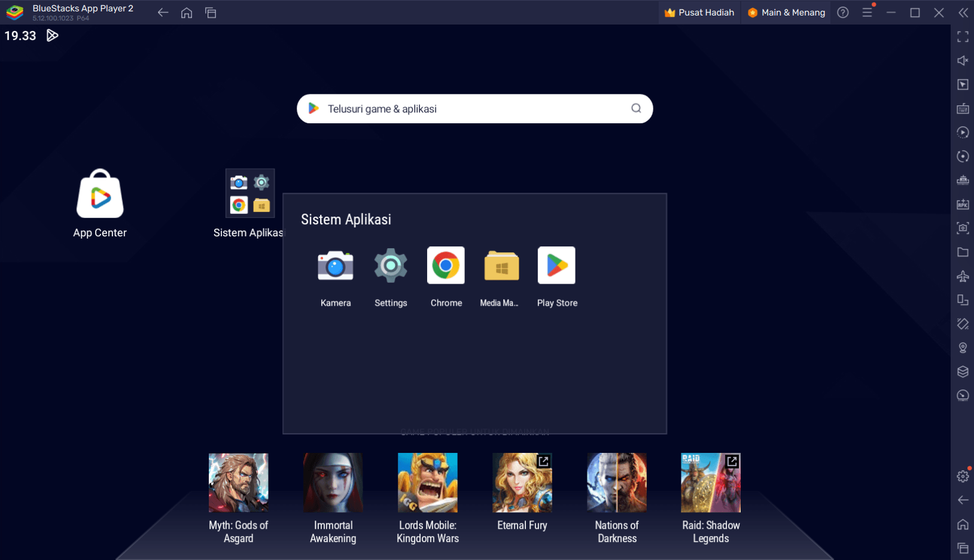Click the title bar home icon
Image resolution: width=974 pixels, height=560 pixels.
(x=187, y=13)
